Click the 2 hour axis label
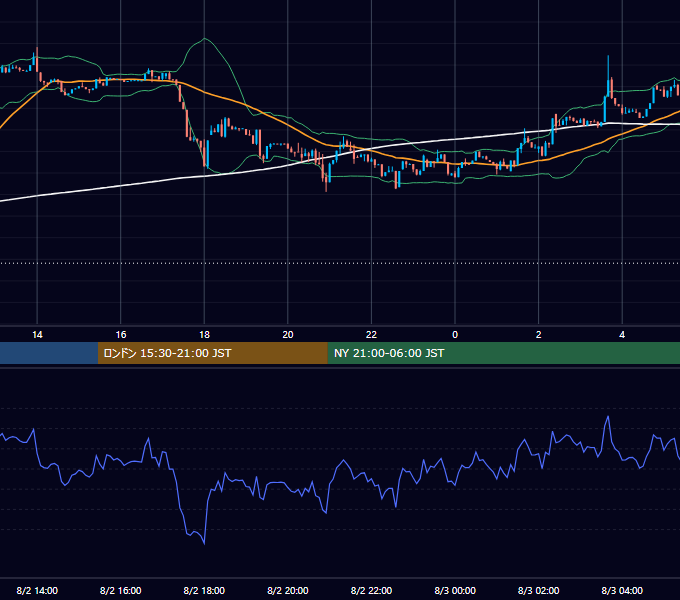The image size is (680, 600). pyautogui.click(x=539, y=334)
